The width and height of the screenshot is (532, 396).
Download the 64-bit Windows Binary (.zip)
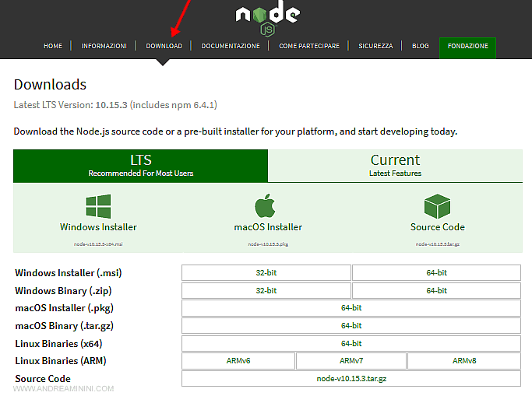[436, 291]
